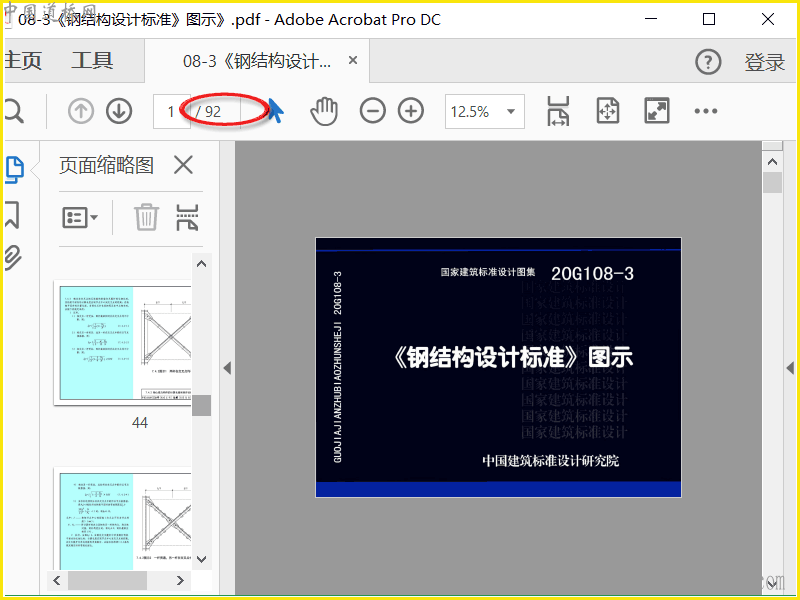Open the Attachments paperclip icon

point(13,257)
